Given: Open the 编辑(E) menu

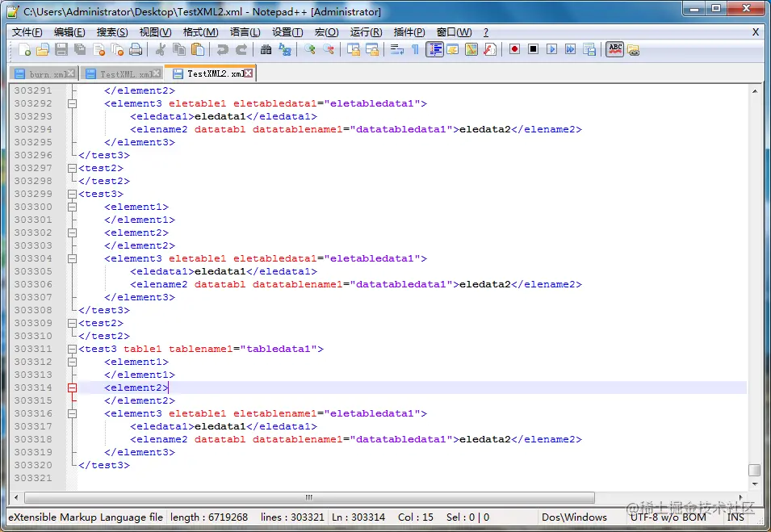Looking at the screenshot, I should point(69,32).
